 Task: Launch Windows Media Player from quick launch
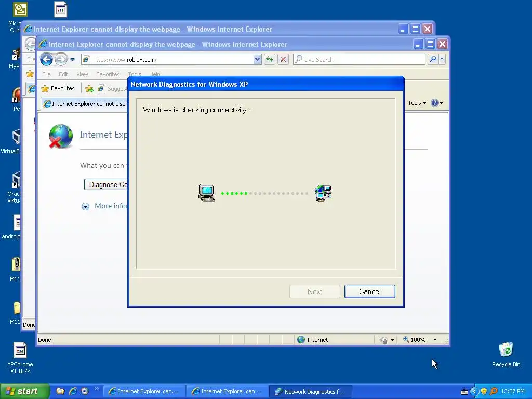[x=85, y=391]
